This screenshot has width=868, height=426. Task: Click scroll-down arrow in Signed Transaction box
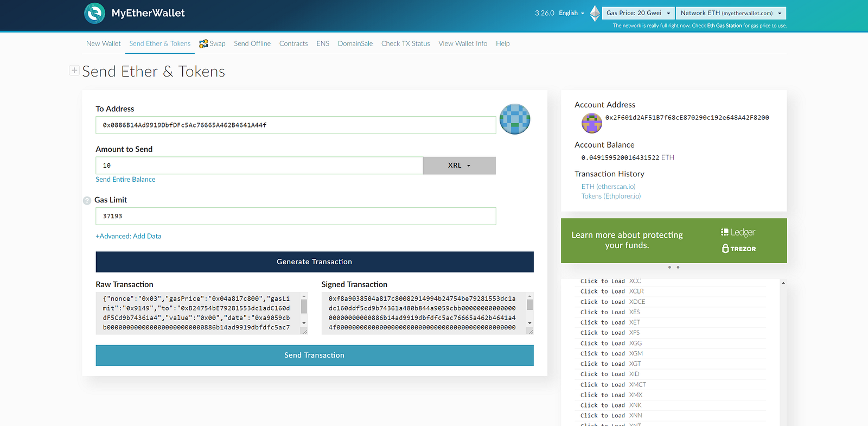click(x=529, y=323)
